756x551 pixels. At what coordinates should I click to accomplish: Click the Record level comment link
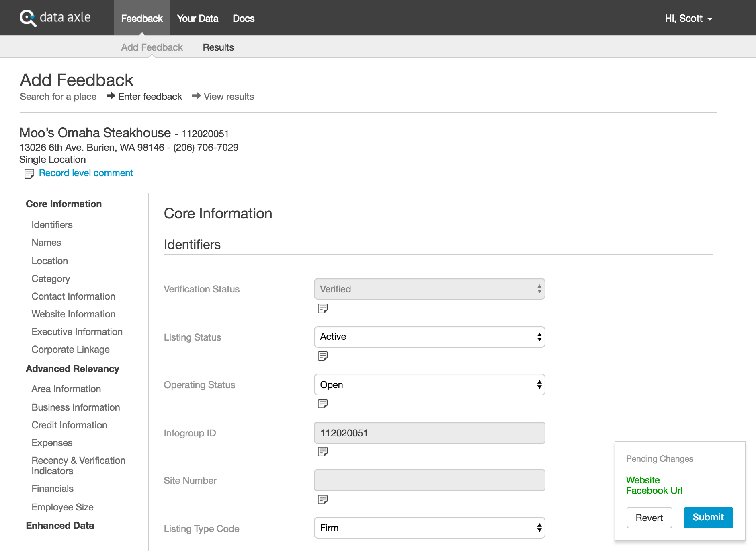[x=86, y=173]
